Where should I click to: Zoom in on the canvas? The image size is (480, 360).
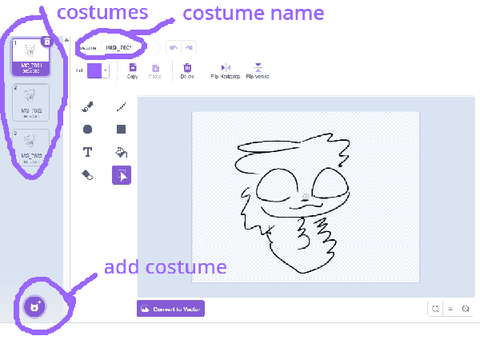[x=465, y=309]
